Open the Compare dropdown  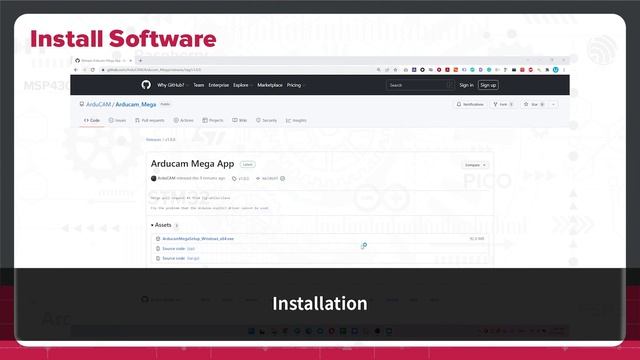pos(475,165)
